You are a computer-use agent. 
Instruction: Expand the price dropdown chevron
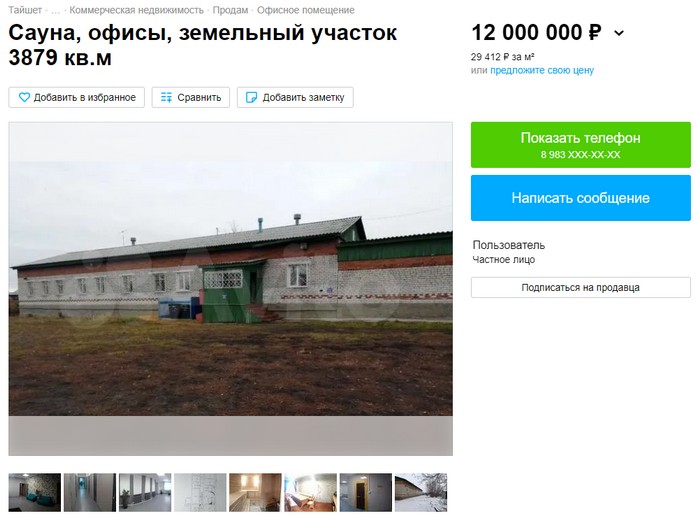619,33
